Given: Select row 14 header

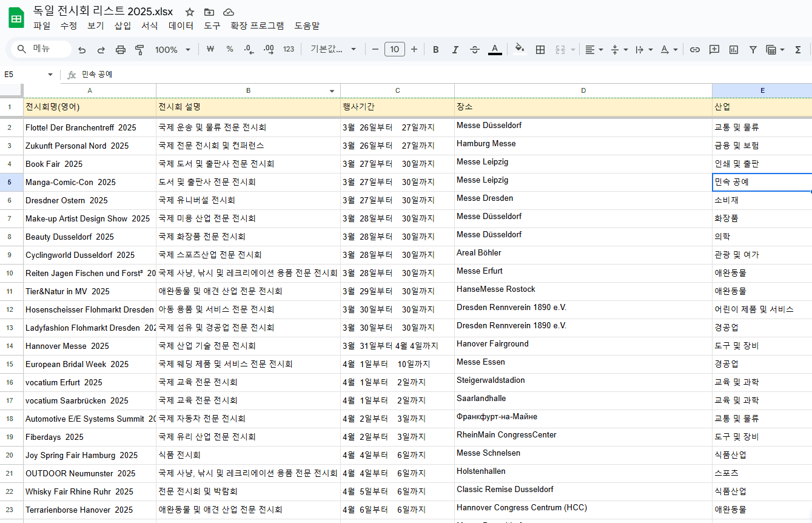Looking at the screenshot, I should point(12,346).
